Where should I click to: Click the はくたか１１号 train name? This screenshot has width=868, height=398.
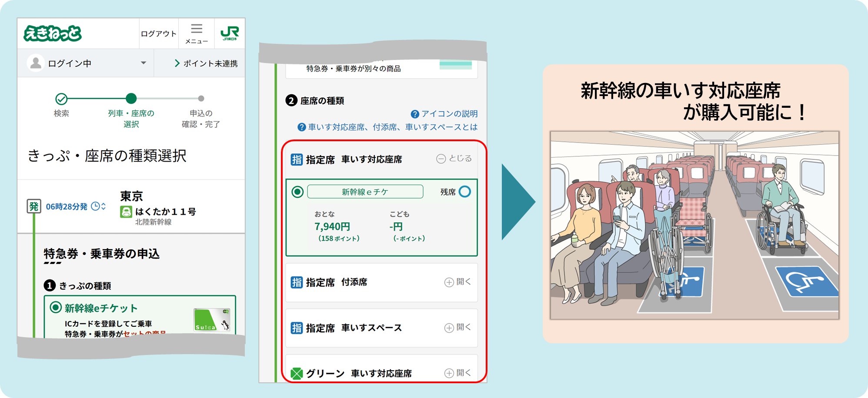coord(165,212)
